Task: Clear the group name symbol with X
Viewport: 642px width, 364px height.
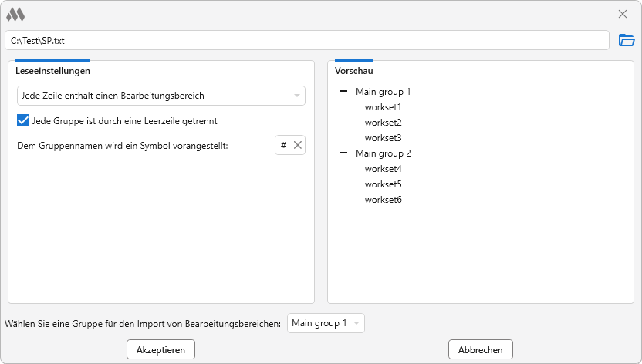Action: coord(298,145)
